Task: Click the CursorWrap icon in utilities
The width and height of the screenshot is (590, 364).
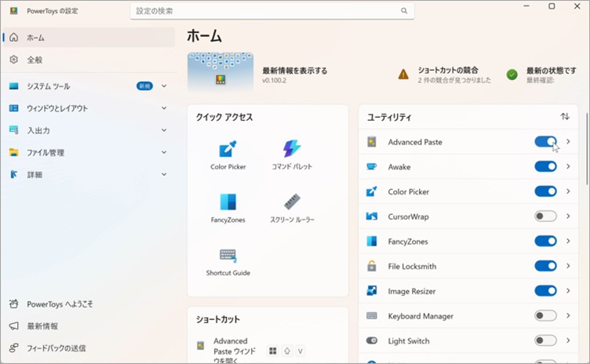Action: (371, 216)
